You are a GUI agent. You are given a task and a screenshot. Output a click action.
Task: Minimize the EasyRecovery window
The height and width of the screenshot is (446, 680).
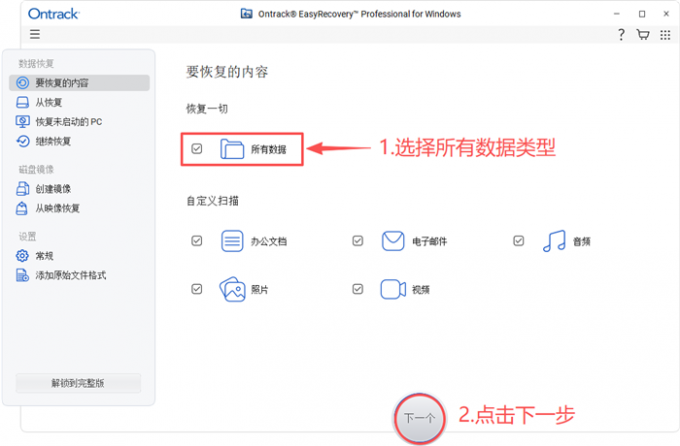click(617, 14)
